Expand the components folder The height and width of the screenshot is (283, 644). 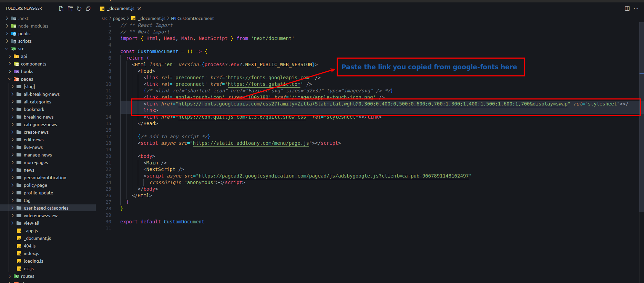(x=33, y=64)
